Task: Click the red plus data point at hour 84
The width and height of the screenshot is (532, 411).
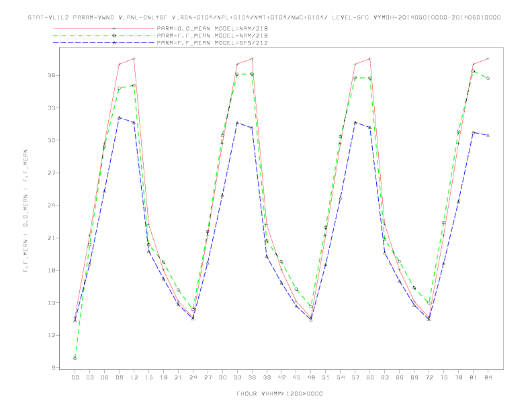Action: pos(488,58)
